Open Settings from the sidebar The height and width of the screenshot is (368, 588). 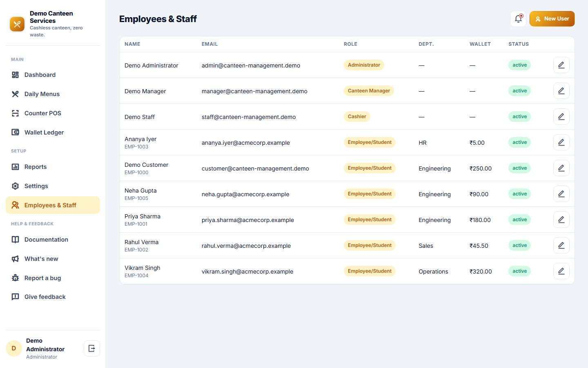[53, 186]
